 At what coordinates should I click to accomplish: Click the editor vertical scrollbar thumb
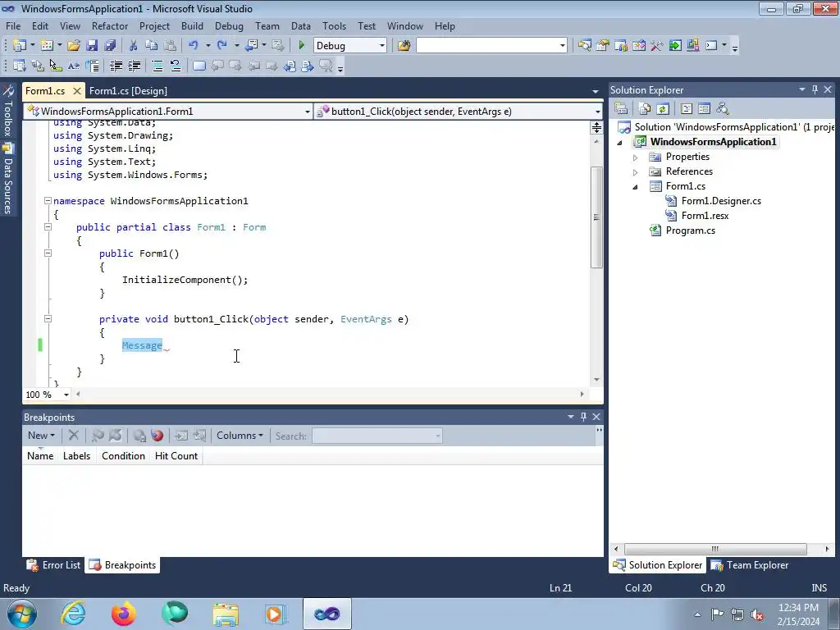tap(596, 217)
